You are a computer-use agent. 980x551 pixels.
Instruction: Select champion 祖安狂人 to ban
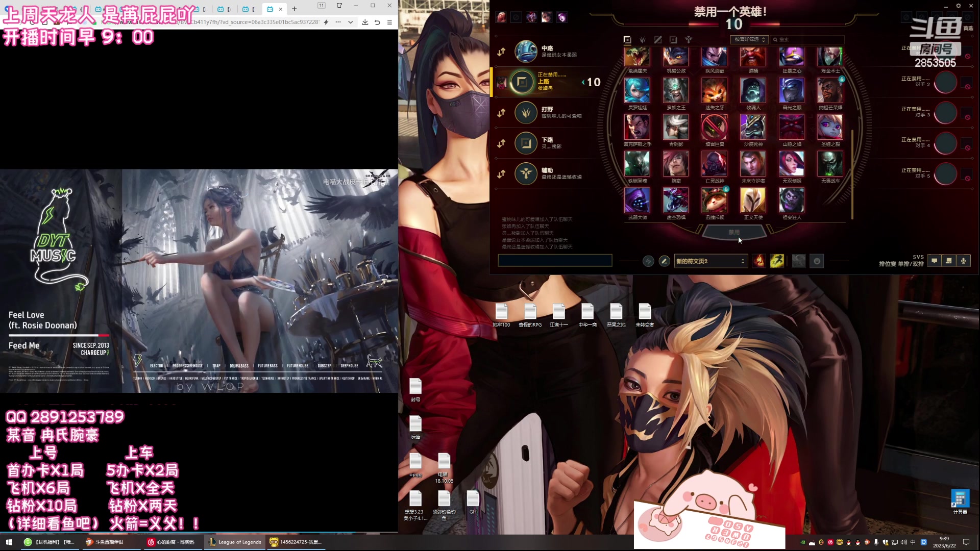click(x=792, y=201)
